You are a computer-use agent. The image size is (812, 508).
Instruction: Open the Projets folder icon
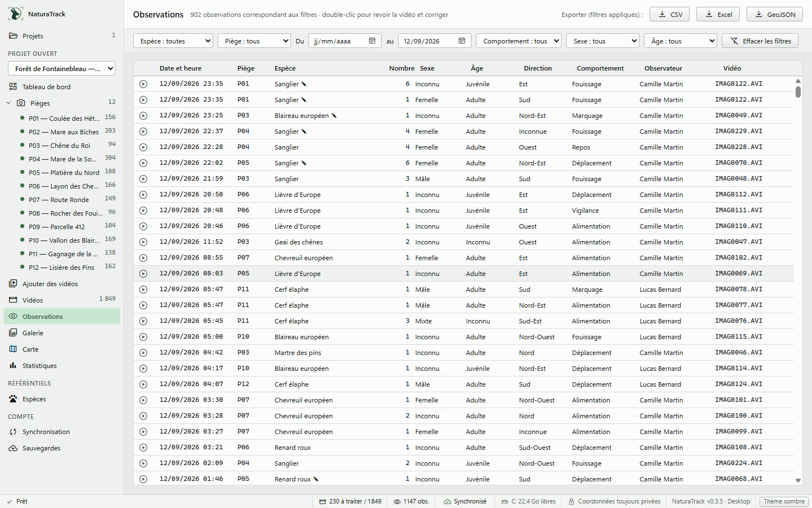pyautogui.click(x=13, y=36)
